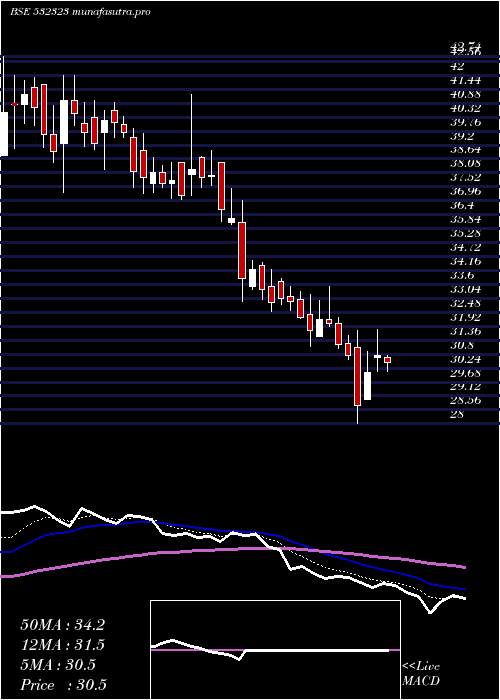
Task: Click the 39.2 price axis label
Action: coord(462,136)
